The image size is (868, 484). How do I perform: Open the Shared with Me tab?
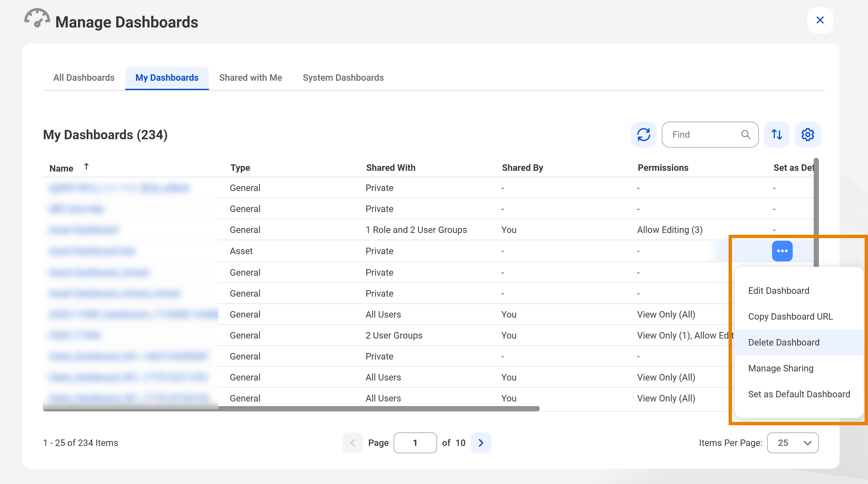point(250,78)
